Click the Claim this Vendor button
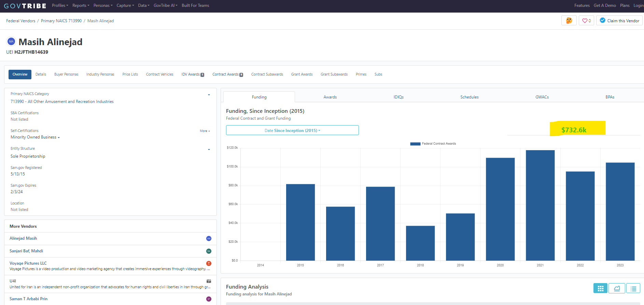 [619, 21]
